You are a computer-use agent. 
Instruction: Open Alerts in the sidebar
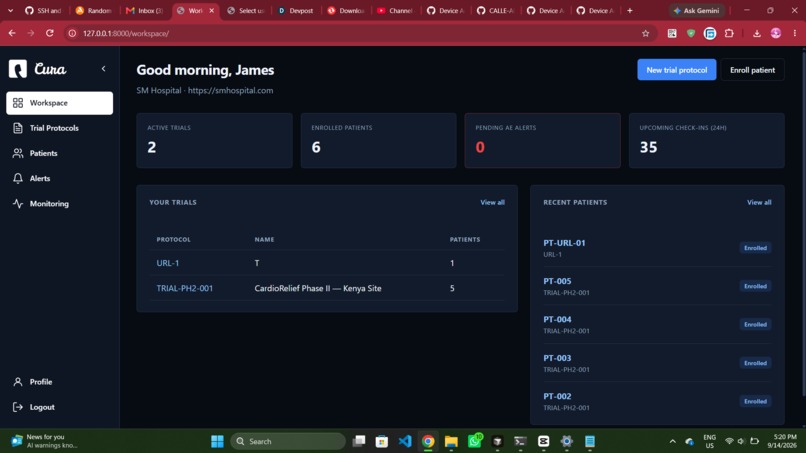60,178
